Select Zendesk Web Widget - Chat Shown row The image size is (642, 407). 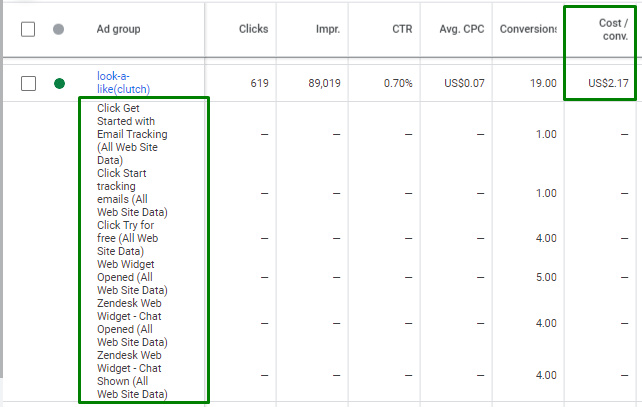point(130,374)
